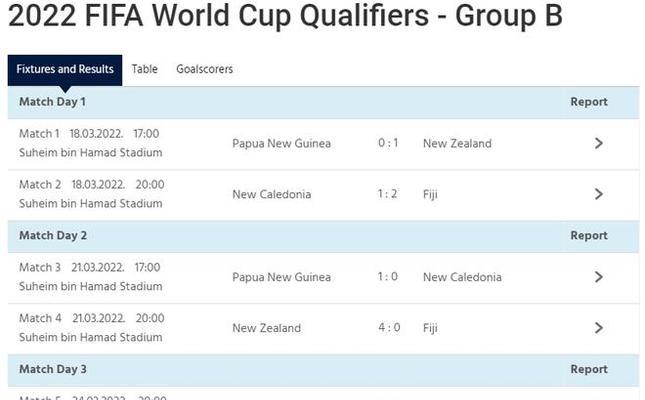645x400 pixels.
Task: Collapse the Match Day 1 header
Action: coord(323,102)
